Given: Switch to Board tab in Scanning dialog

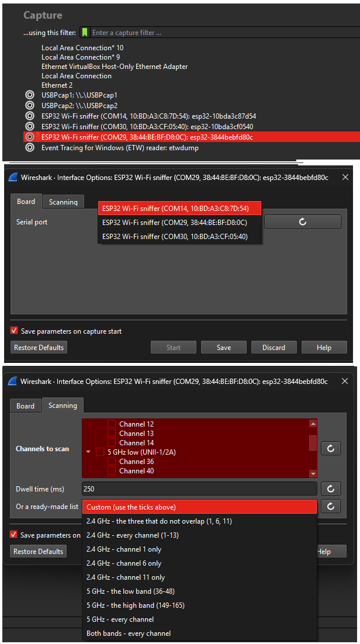Looking at the screenshot, I should pyautogui.click(x=25, y=406).
